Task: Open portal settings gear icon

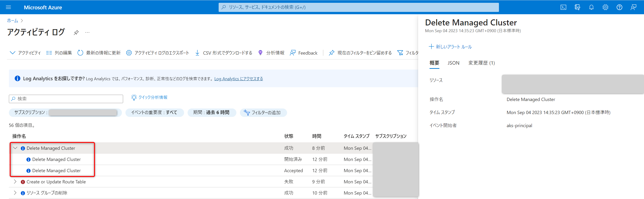Action: pos(605,7)
